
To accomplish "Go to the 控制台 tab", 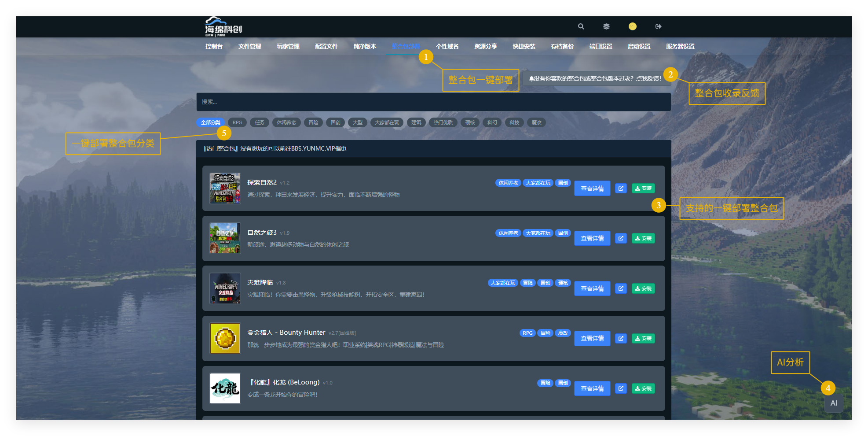I will pos(214,46).
